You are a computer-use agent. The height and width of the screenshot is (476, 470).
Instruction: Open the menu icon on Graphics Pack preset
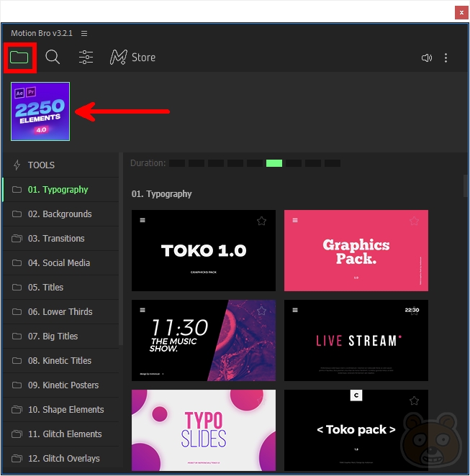pyautogui.click(x=295, y=220)
